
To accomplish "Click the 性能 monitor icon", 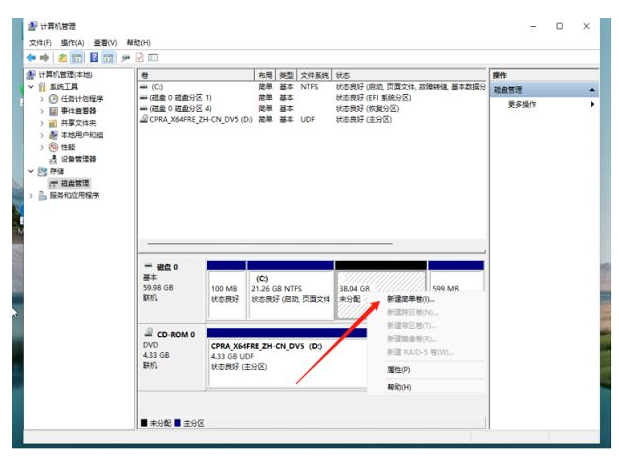I will tap(53, 147).
